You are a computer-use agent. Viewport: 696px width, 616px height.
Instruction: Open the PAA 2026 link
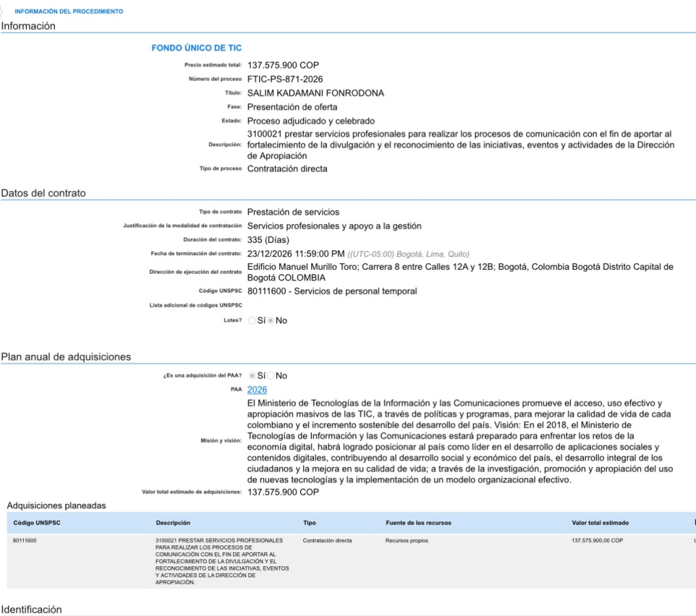[x=257, y=390]
